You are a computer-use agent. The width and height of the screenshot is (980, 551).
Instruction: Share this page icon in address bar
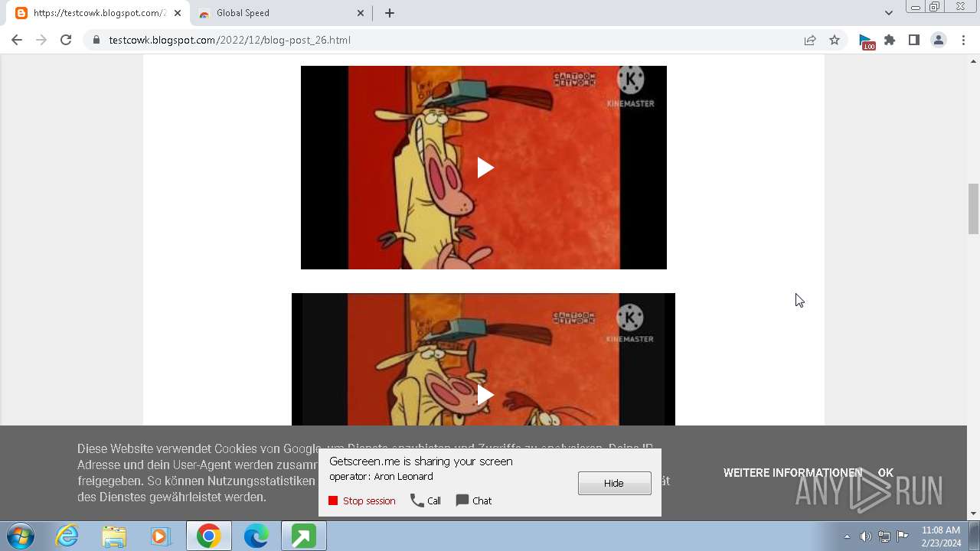point(810,40)
